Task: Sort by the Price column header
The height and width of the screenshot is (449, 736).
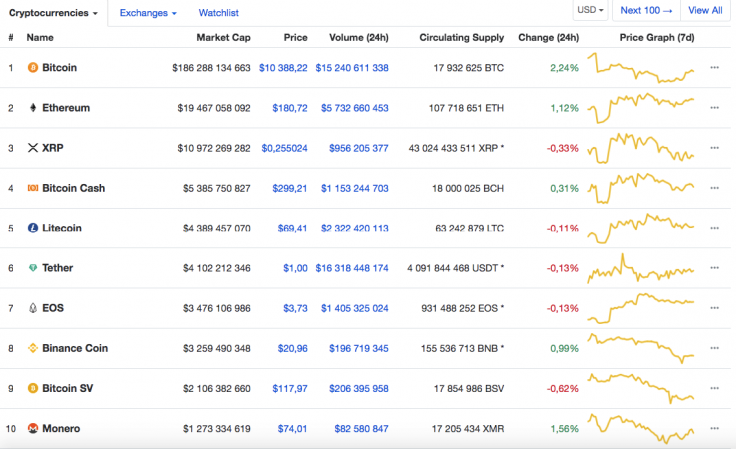Action: pos(296,38)
